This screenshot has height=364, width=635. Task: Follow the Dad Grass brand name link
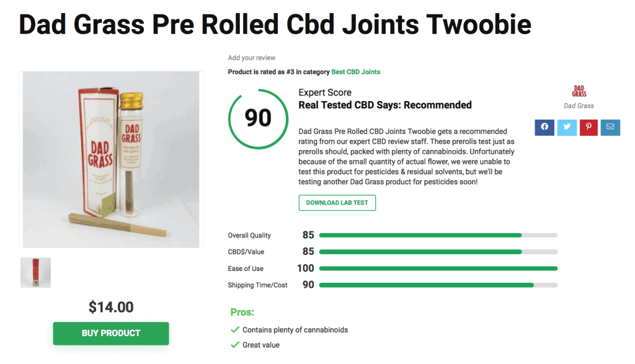coord(578,105)
